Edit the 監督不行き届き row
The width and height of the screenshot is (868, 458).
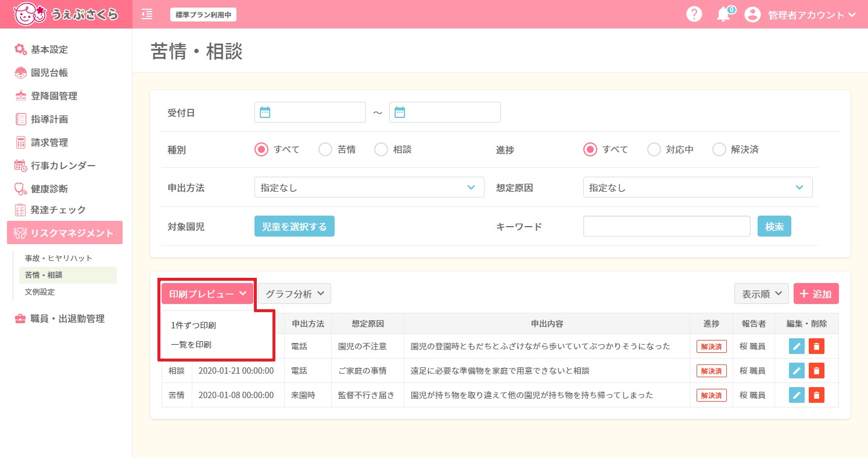(797, 395)
